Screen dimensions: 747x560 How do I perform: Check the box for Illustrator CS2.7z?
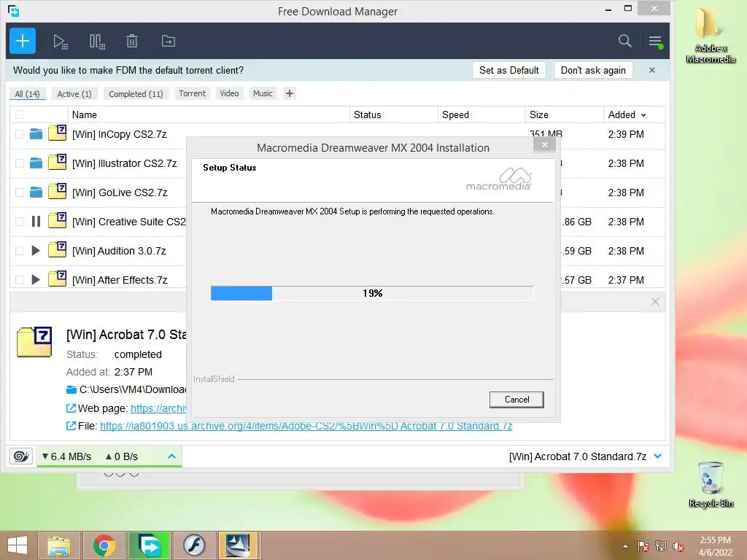(x=20, y=163)
